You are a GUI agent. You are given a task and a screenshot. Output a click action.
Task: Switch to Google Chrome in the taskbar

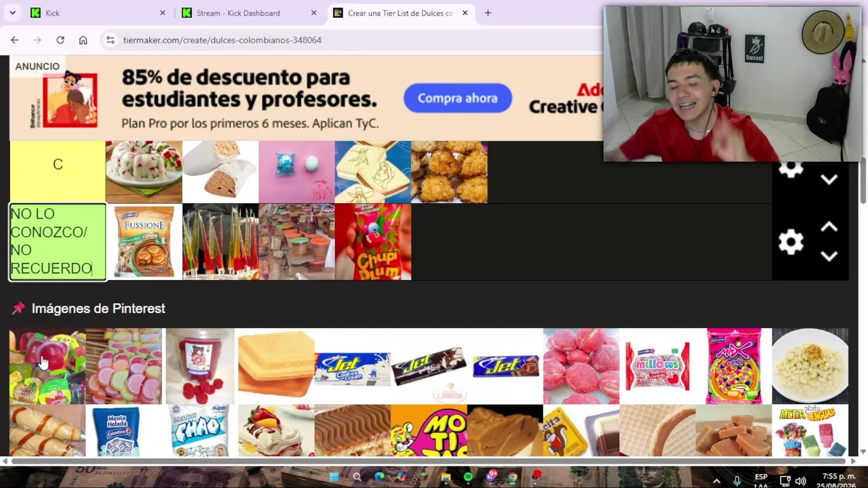click(513, 478)
